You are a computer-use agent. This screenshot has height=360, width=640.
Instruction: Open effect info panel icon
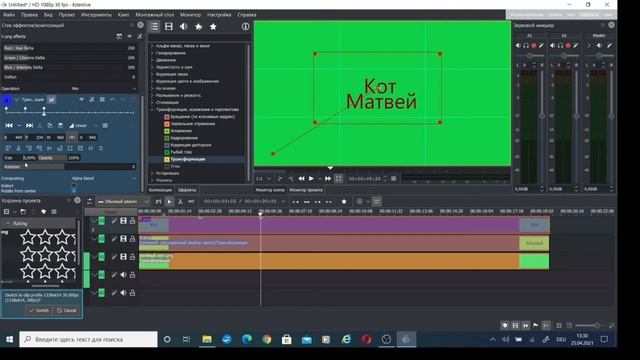pos(245,27)
